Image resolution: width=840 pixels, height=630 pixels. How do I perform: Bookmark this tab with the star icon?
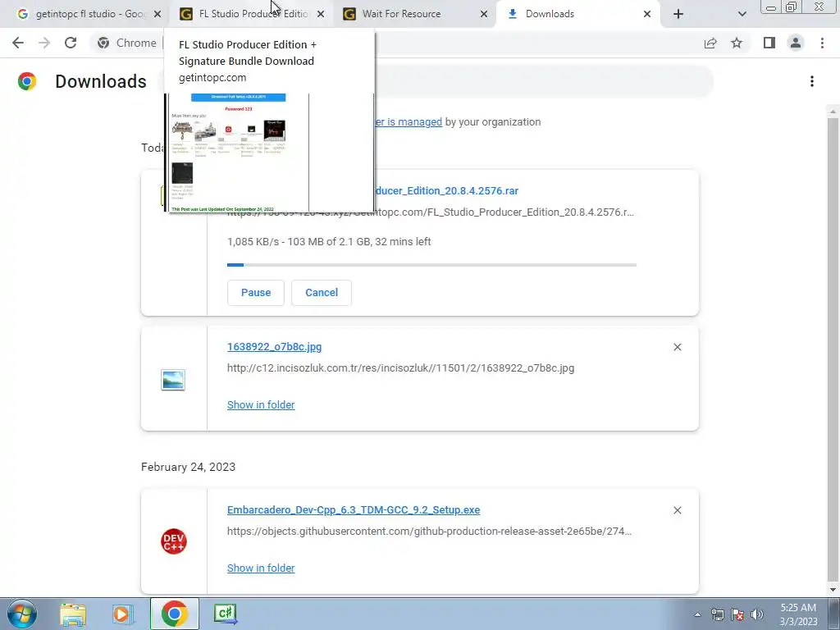737,43
